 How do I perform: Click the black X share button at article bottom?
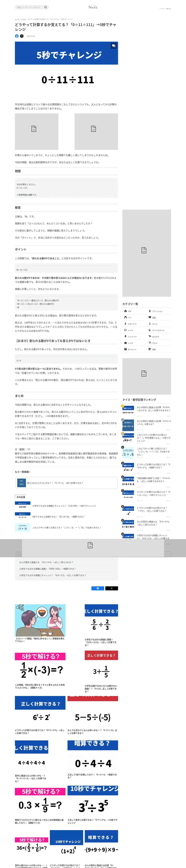pyautogui.click(x=112, y=588)
